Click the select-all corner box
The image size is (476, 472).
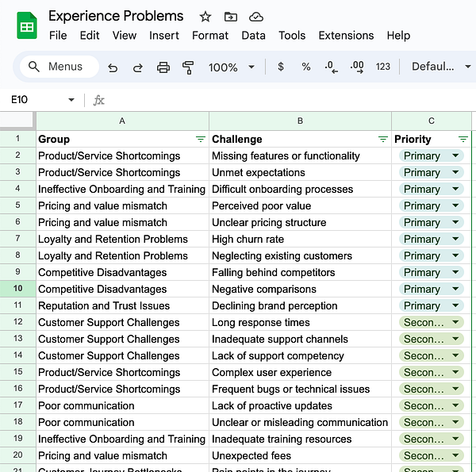[17, 120]
